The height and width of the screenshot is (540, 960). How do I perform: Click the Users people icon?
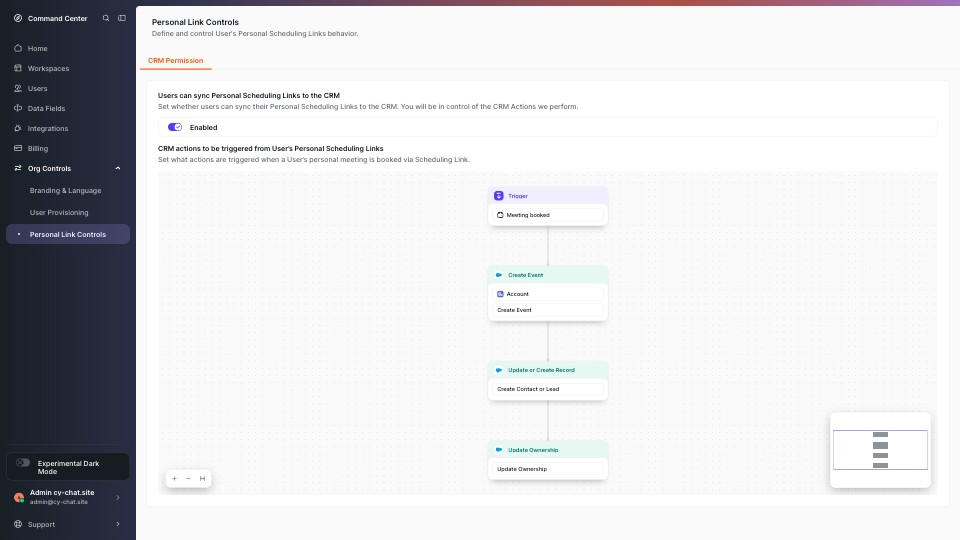point(18,88)
